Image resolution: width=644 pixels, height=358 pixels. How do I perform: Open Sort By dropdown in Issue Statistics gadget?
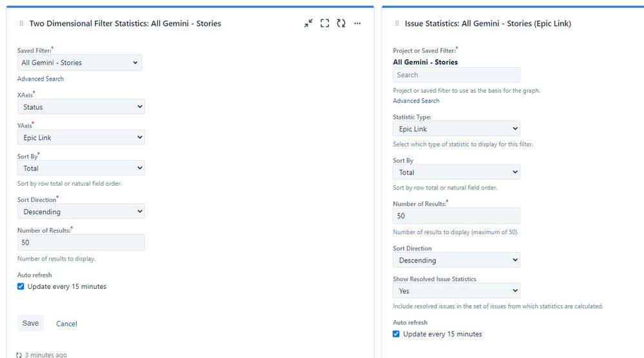tap(456, 172)
